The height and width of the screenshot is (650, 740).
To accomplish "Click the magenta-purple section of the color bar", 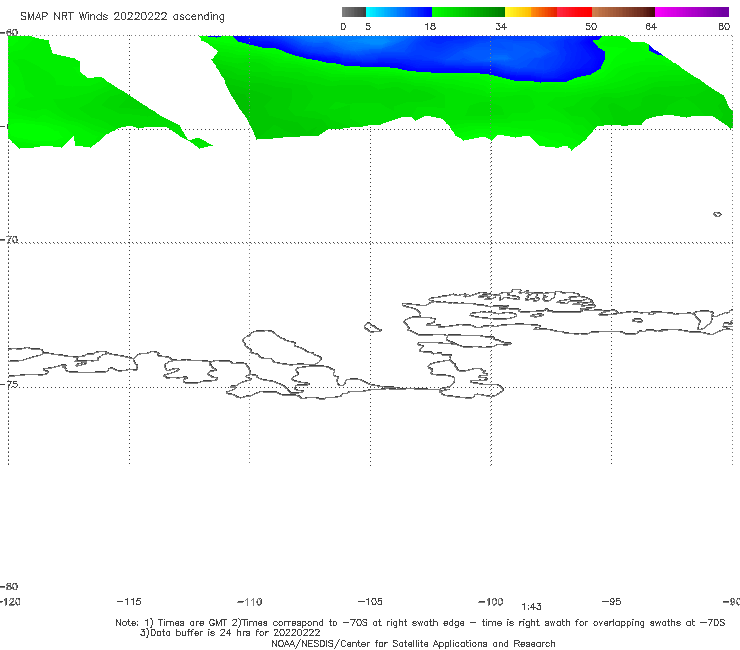I will 692,12.
